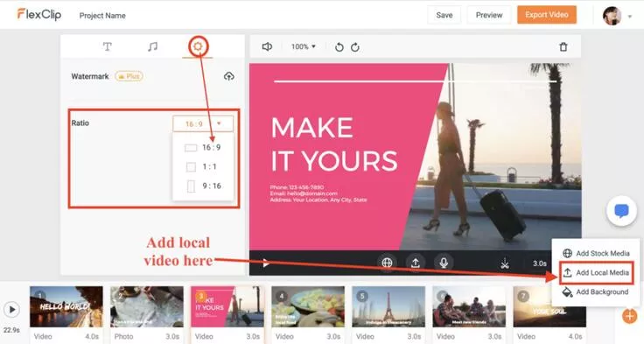Image resolution: width=644 pixels, height=344 pixels.
Task: Click the orange plus add button
Action: click(x=629, y=316)
